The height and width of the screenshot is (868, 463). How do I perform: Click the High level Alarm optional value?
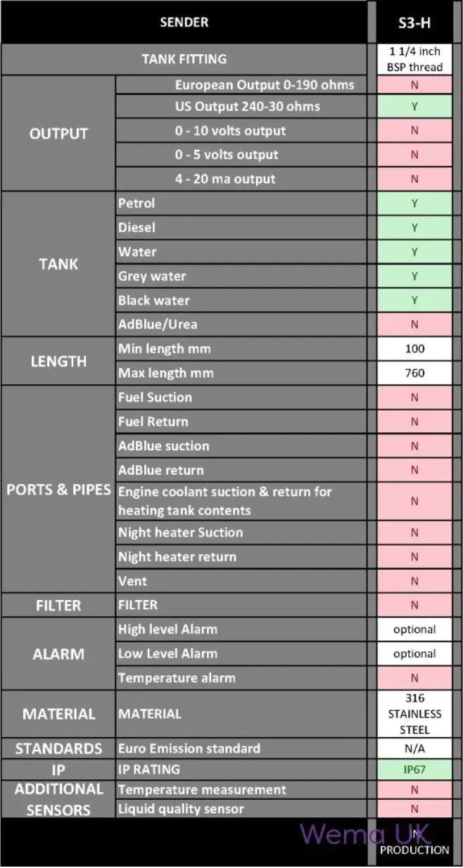(414, 630)
